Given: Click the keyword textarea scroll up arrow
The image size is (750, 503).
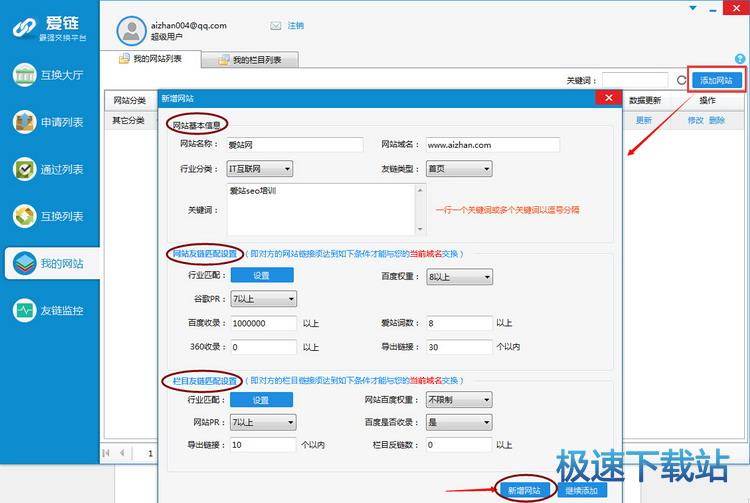Looking at the screenshot, I should point(420,190).
